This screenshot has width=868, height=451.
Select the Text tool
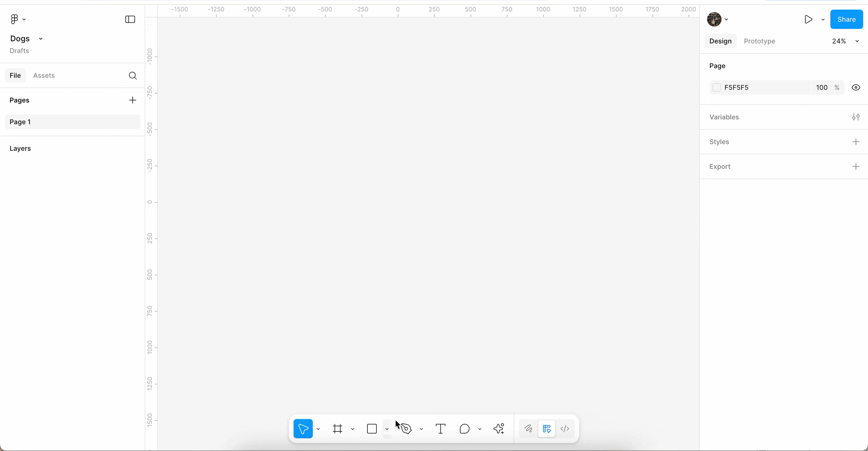[440, 429]
